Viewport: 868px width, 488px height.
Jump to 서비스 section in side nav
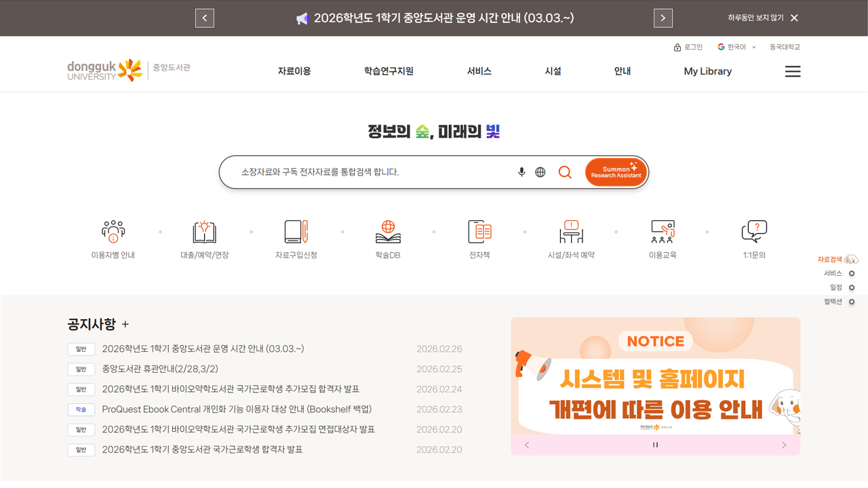click(x=839, y=274)
